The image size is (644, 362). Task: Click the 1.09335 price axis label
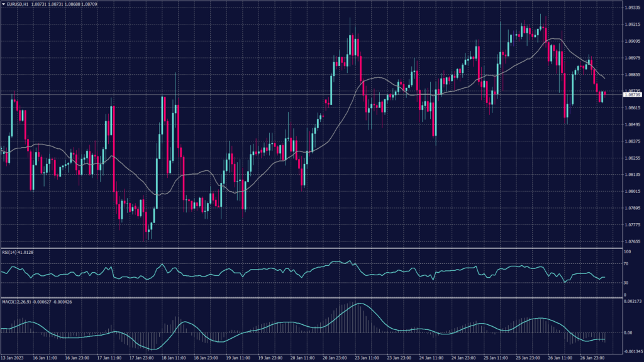[x=631, y=8]
